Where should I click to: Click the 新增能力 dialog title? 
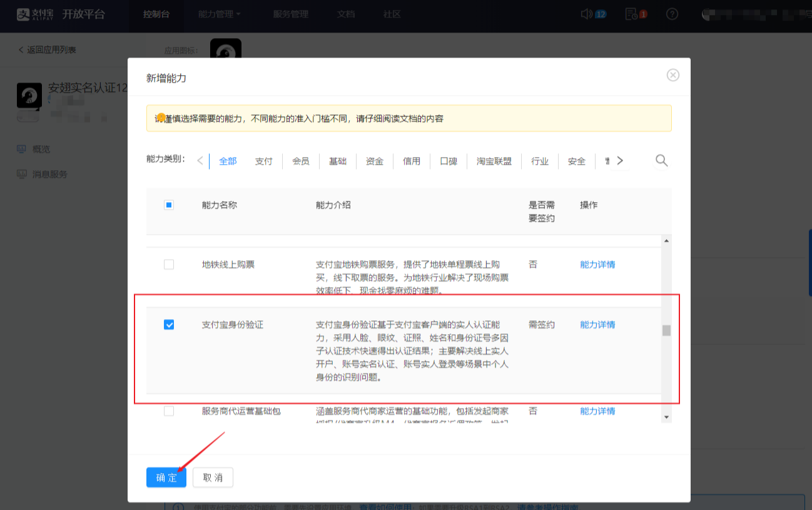click(x=166, y=78)
